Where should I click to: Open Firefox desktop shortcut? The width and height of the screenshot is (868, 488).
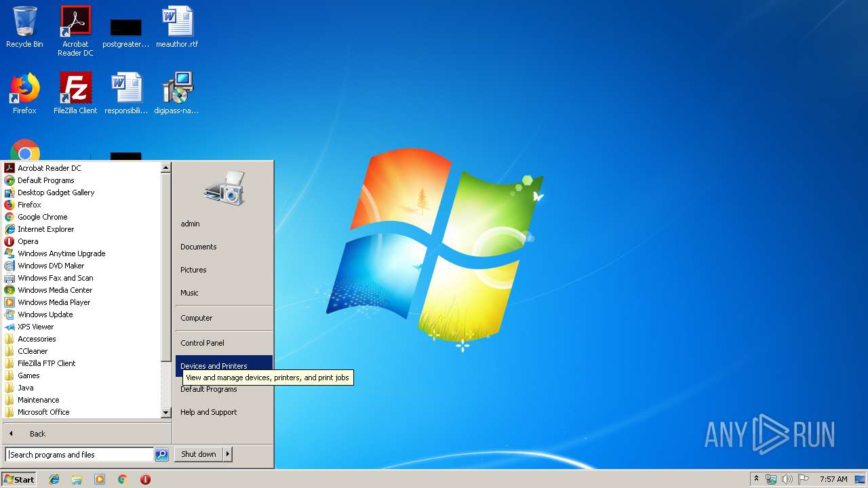pos(24,94)
